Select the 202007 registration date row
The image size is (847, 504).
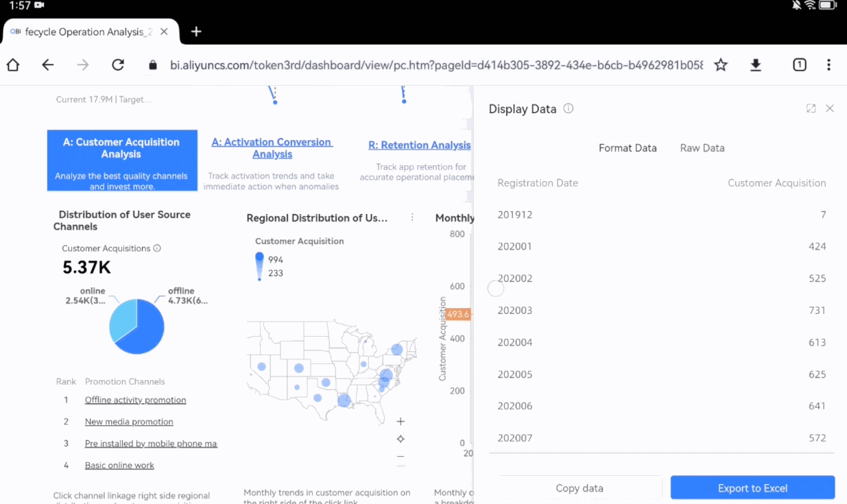click(x=662, y=438)
